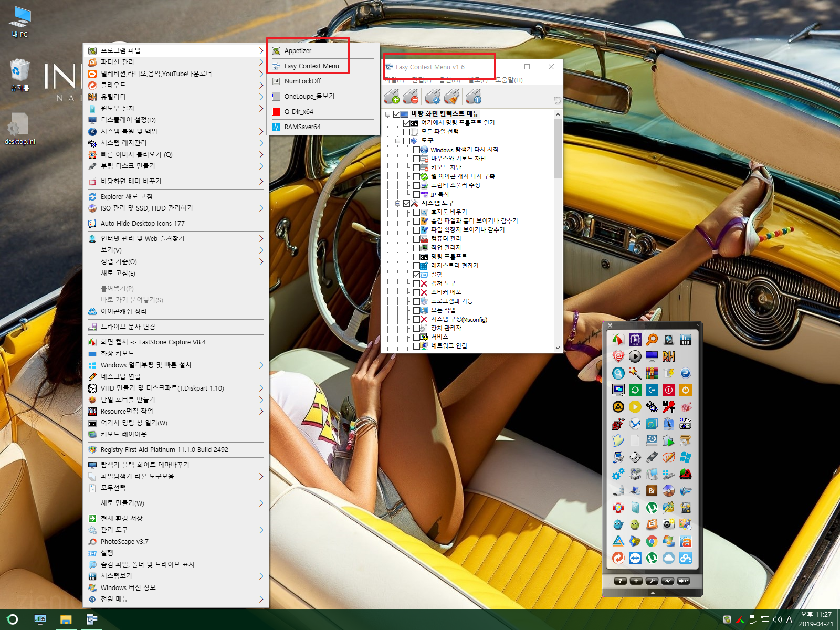The width and height of the screenshot is (840, 630).
Task: Select RAMSaver64 in the submenu
Action: (x=323, y=127)
